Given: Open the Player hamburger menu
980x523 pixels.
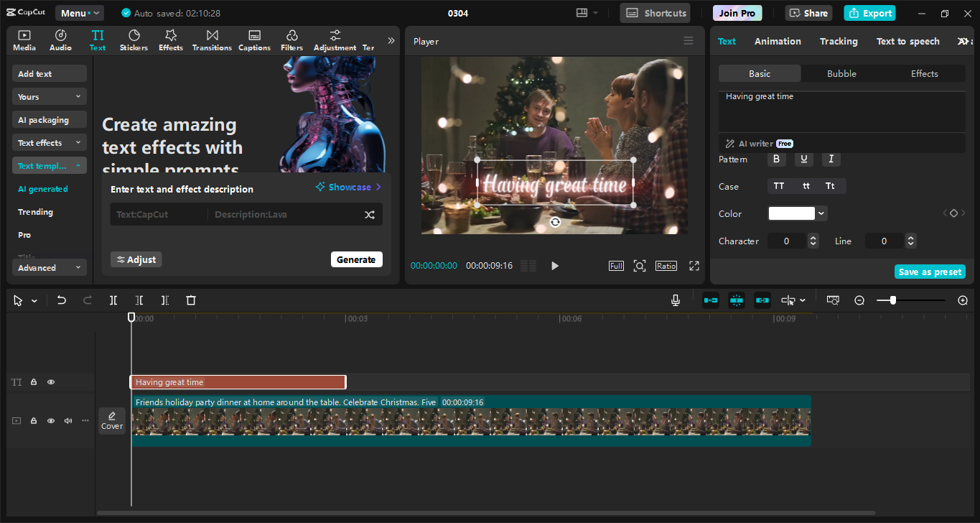Looking at the screenshot, I should coord(689,41).
